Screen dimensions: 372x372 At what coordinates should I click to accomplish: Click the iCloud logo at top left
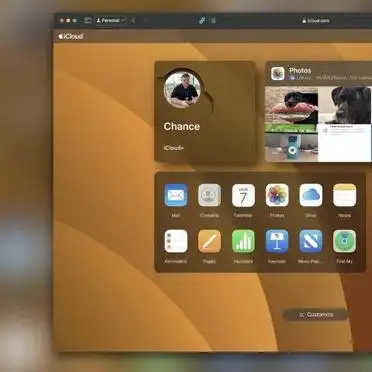point(71,36)
